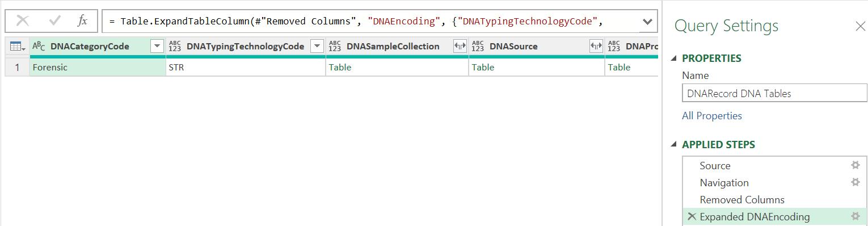
Task: Open the fx function icon
Action: coord(82,22)
